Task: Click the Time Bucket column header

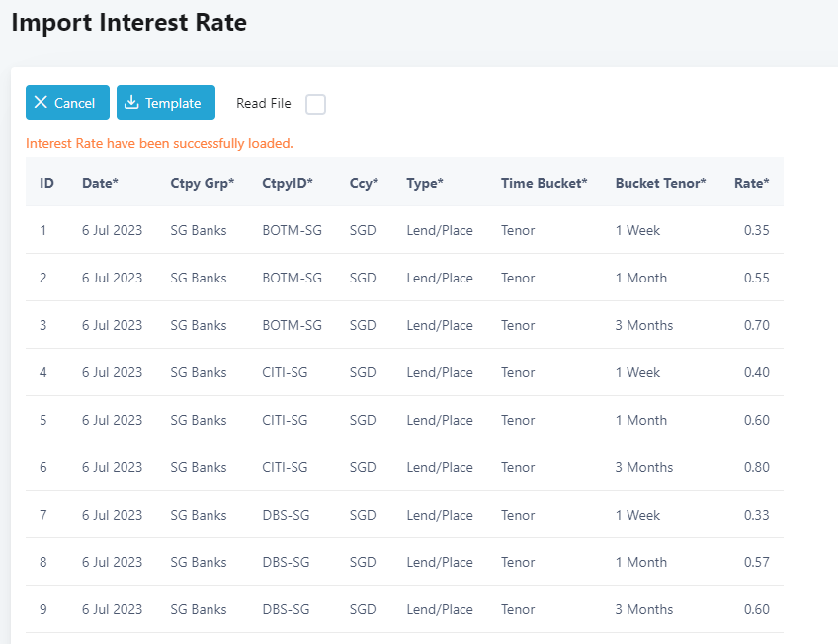Action: point(544,183)
